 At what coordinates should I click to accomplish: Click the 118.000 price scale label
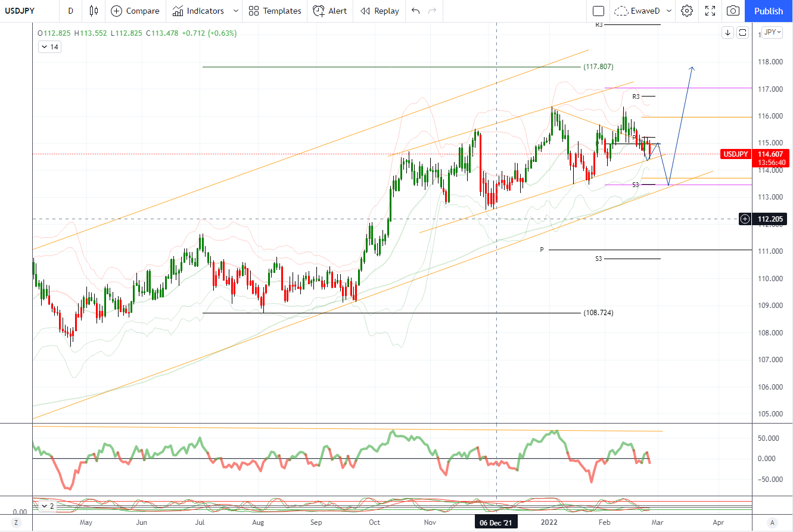(769, 62)
